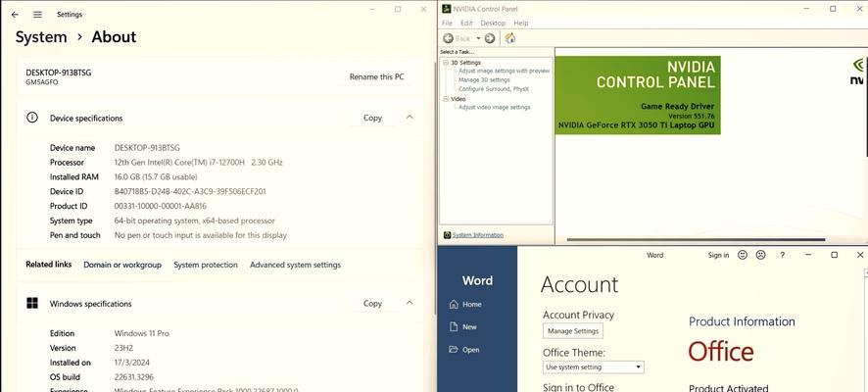Click the Home icon in NVIDIA toolbar

(510, 37)
